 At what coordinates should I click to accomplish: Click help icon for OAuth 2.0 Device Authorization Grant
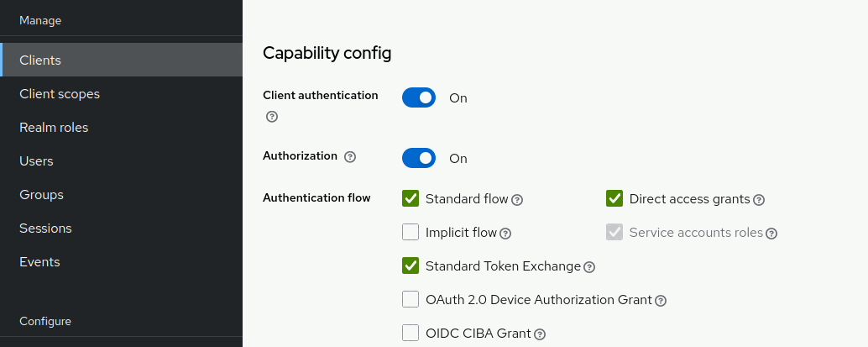(661, 301)
